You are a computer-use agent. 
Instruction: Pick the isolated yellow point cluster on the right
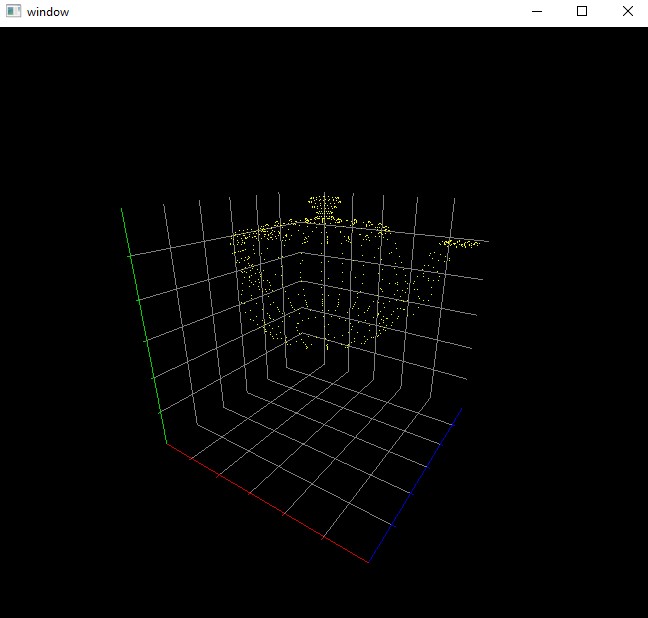coord(461,244)
